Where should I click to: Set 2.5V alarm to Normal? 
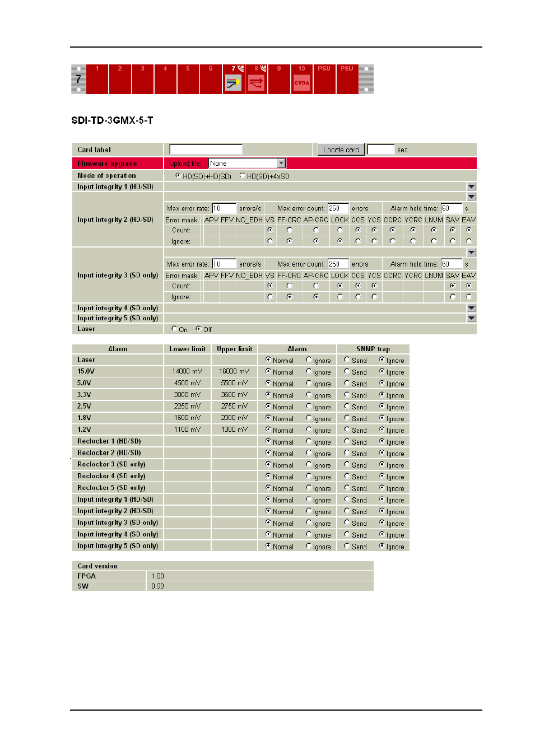click(268, 406)
